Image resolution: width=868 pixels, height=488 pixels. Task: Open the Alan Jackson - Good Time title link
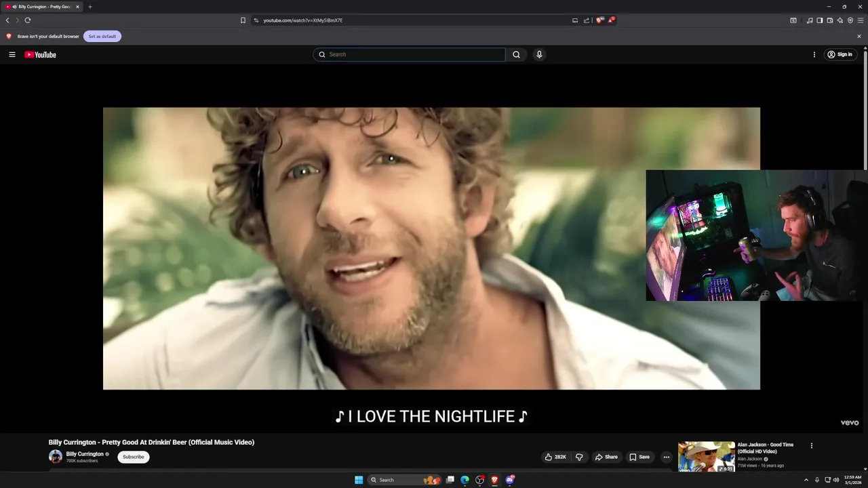(x=766, y=448)
